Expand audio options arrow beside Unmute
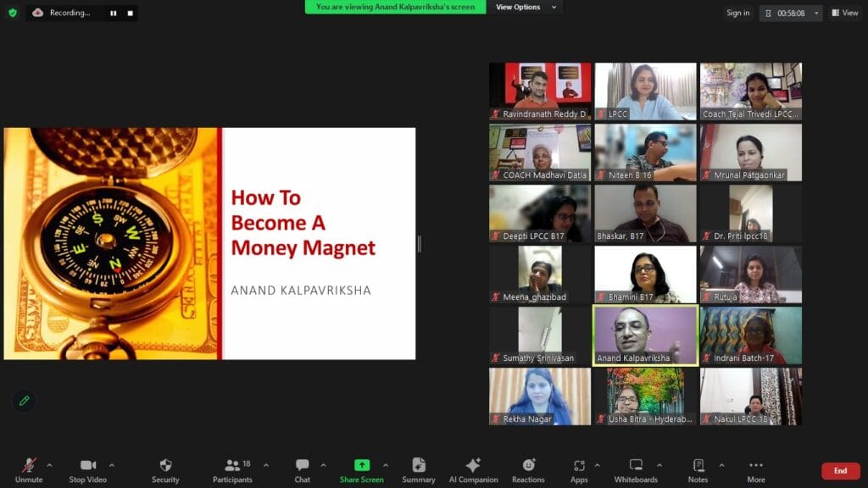This screenshot has width=868, height=488. coord(49,465)
